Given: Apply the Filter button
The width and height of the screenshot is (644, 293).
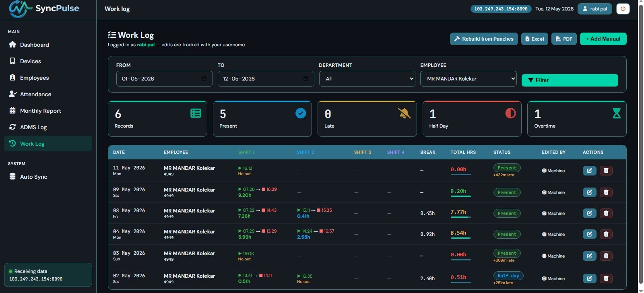Looking at the screenshot, I should 570,80.
